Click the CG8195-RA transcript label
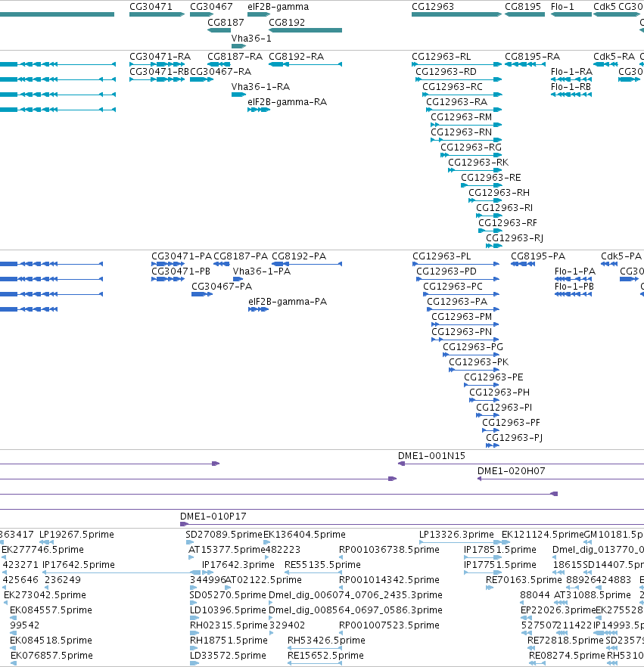This screenshot has width=644, height=667. 533,57
